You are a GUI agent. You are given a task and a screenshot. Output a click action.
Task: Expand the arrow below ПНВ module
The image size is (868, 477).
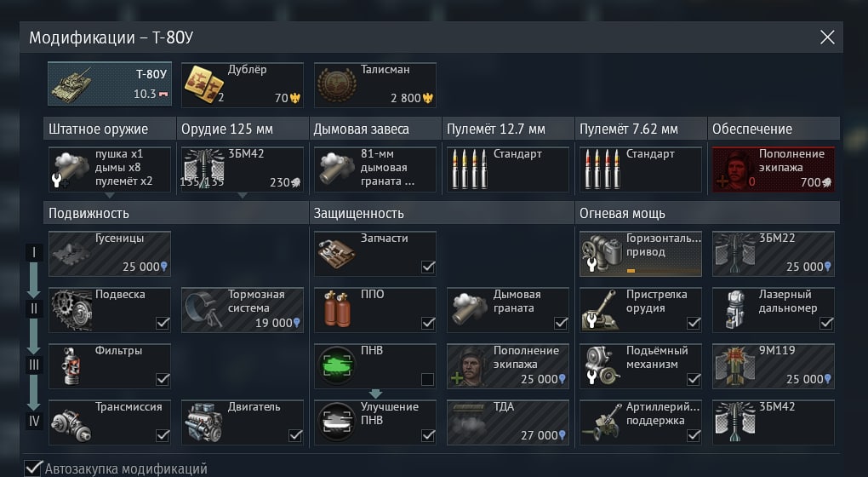pyautogui.click(x=375, y=394)
